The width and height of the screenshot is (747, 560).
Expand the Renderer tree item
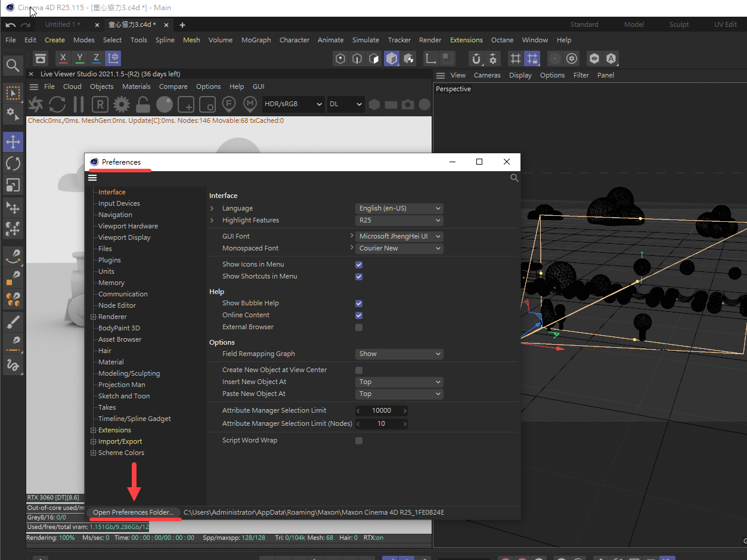point(93,317)
